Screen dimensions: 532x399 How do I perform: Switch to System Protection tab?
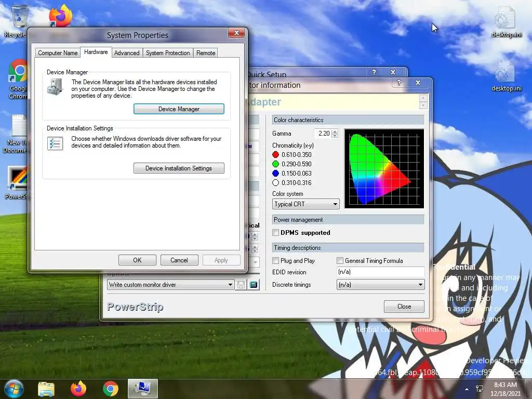168,53
